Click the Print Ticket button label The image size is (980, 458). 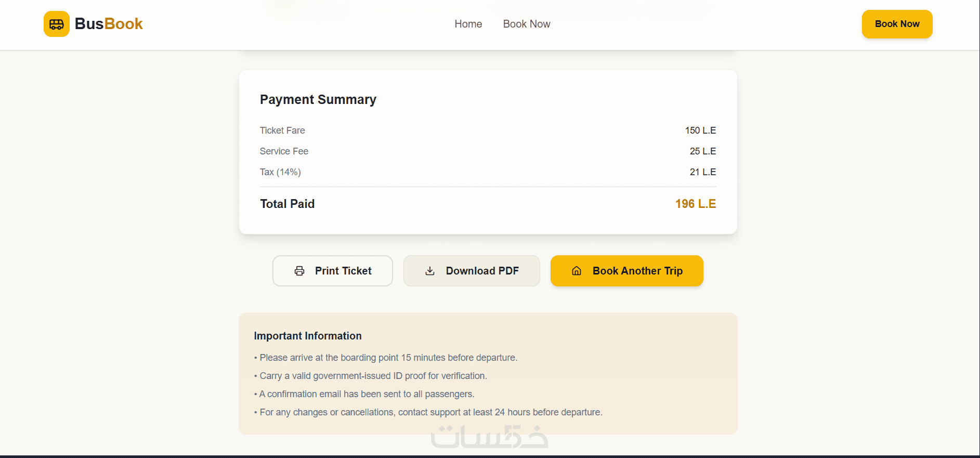pos(343,271)
